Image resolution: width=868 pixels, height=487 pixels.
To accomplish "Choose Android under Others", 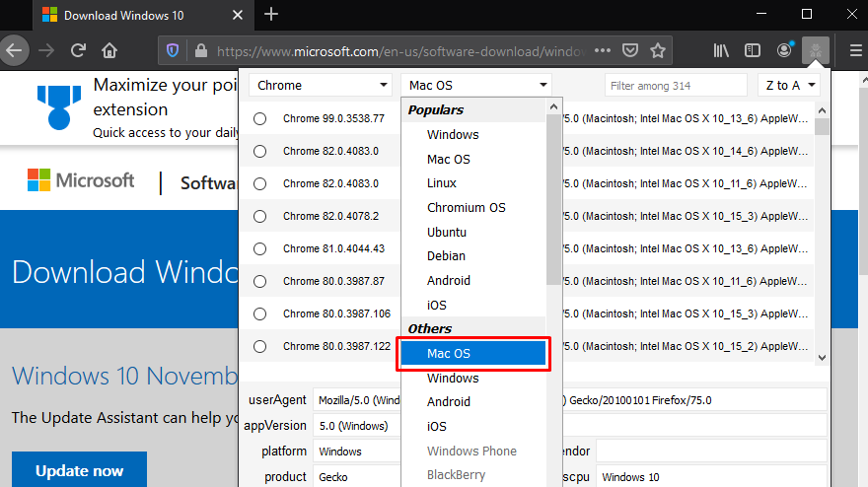I will click(473, 402).
